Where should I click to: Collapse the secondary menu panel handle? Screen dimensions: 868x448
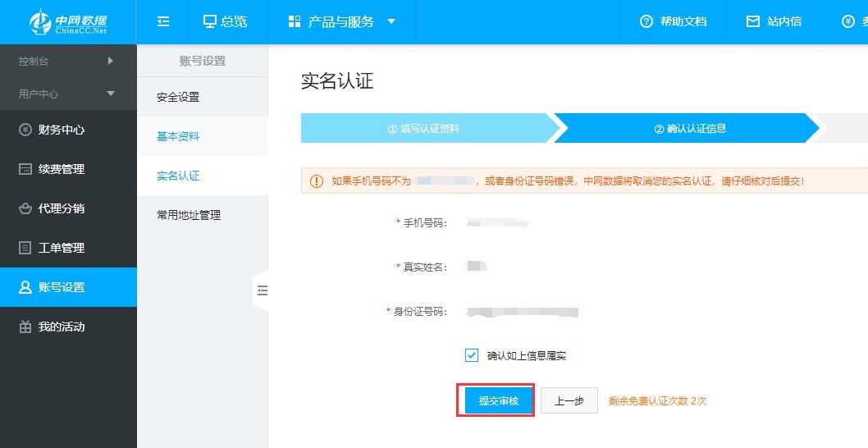click(262, 290)
